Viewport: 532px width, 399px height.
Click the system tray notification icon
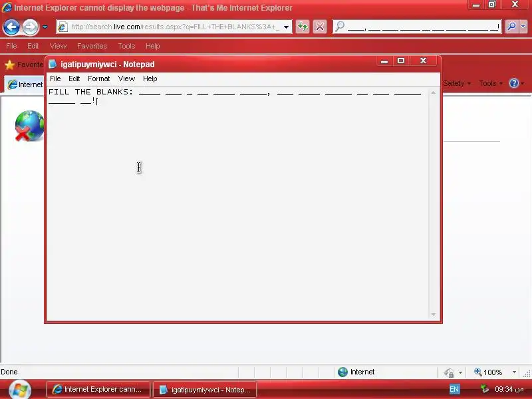(x=485, y=389)
